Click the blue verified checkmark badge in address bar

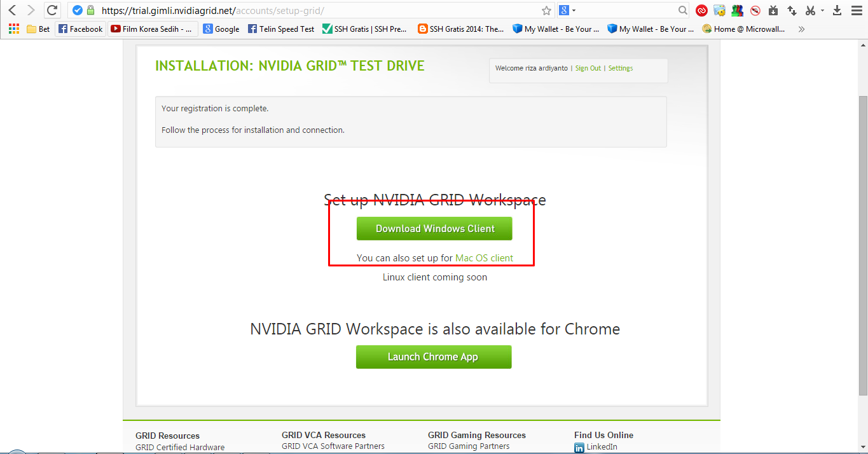click(78, 10)
